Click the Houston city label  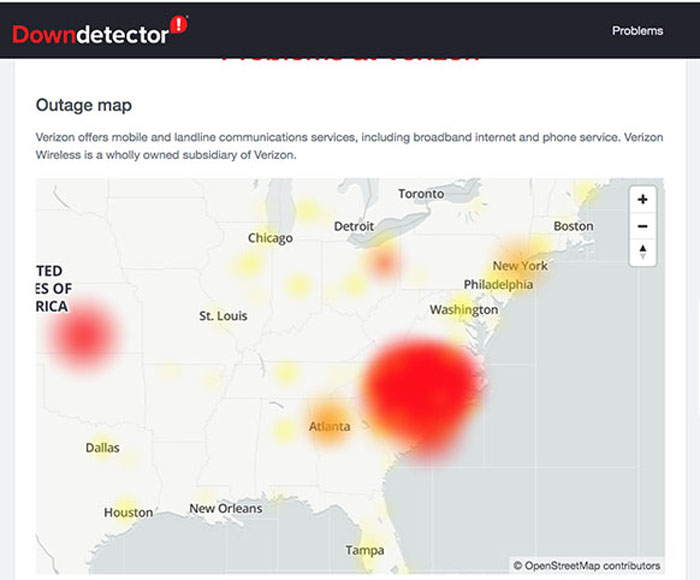pyautogui.click(x=128, y=512)
